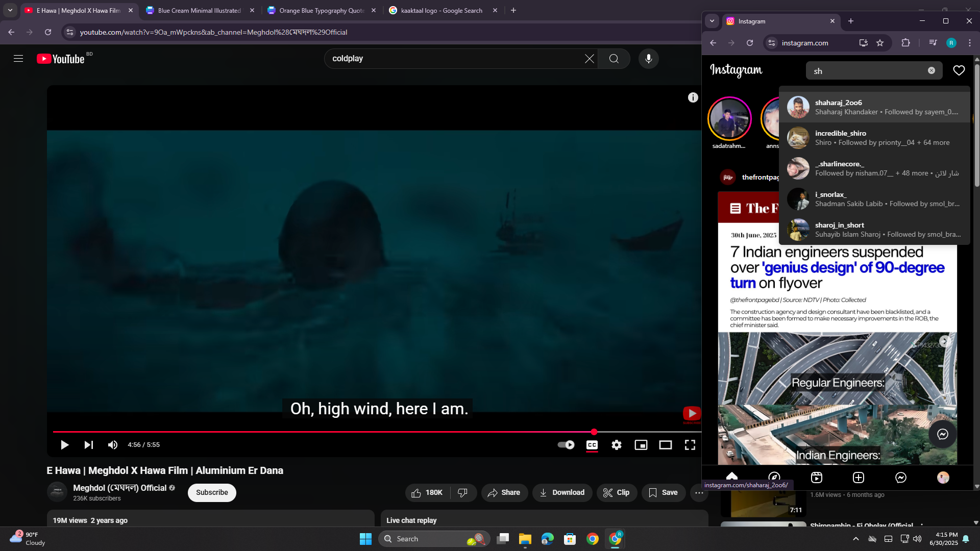Reload the YouTube page
This screenshot has height=551, width=980.
[48, 32]
